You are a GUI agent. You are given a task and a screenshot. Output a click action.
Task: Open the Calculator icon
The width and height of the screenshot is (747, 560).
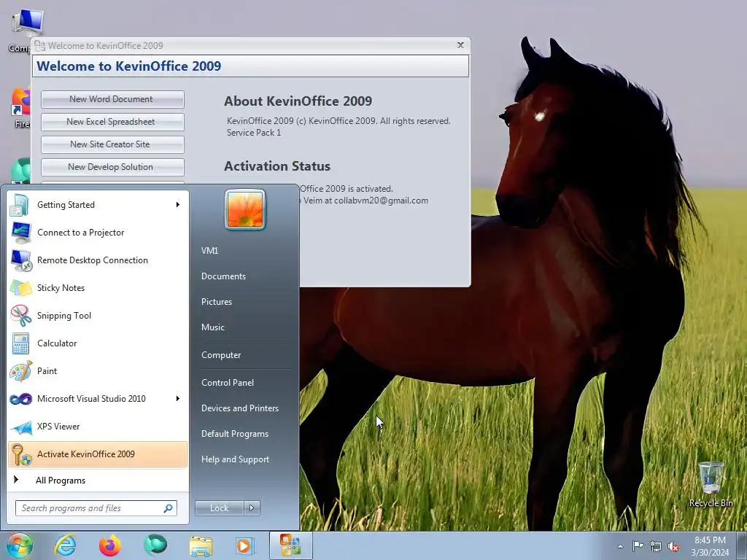click(20, 343)
